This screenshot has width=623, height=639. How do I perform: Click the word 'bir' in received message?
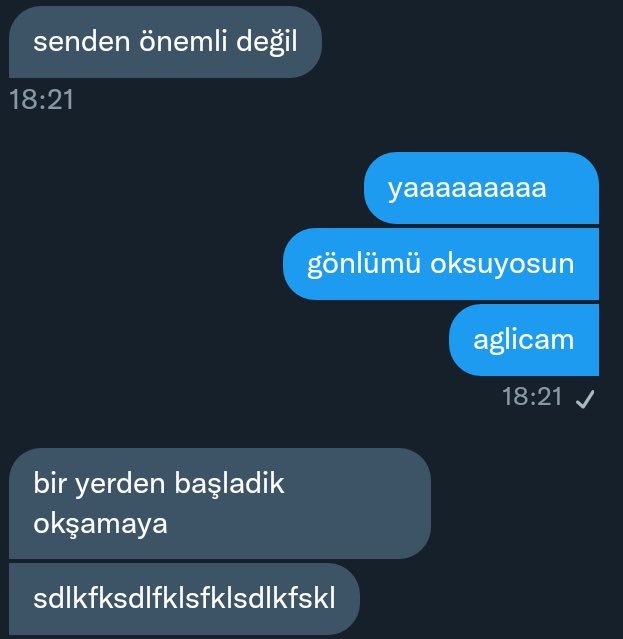(50, 483)
